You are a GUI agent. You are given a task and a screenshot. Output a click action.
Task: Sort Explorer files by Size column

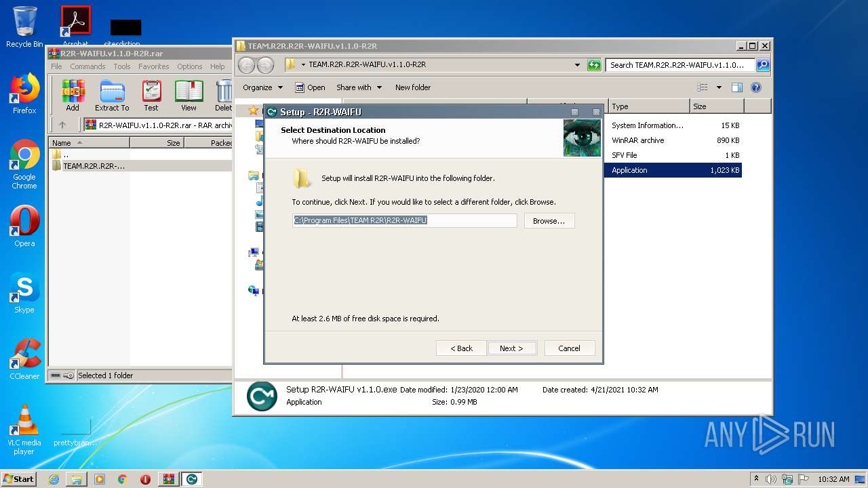(717, 106)
